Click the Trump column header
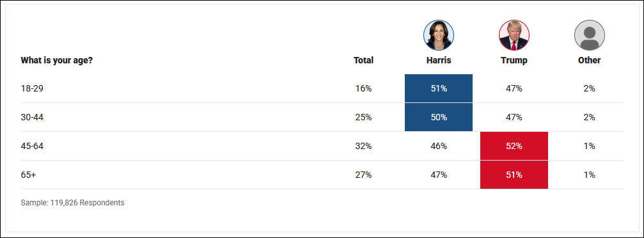 tap(514, 60)
